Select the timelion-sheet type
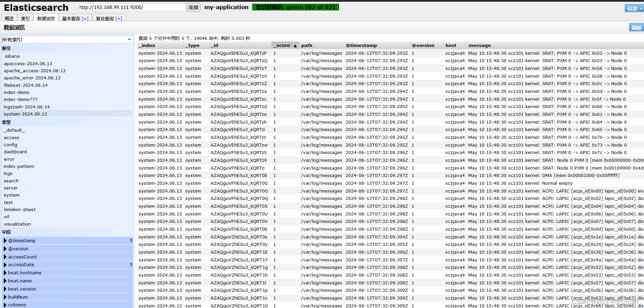Image resolution: width=644 pixels, height=308 pixels. [67, 209]
